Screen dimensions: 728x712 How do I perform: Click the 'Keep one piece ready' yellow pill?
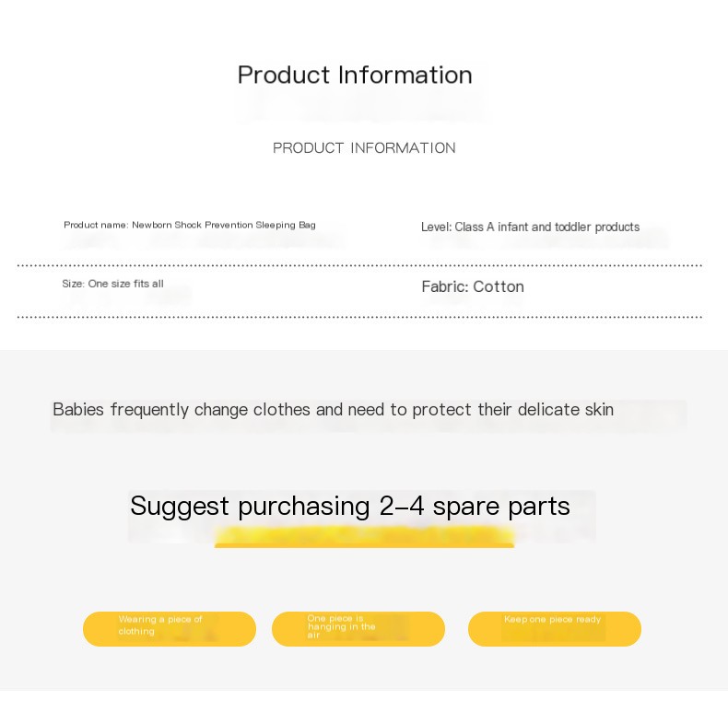click(555, 629)
